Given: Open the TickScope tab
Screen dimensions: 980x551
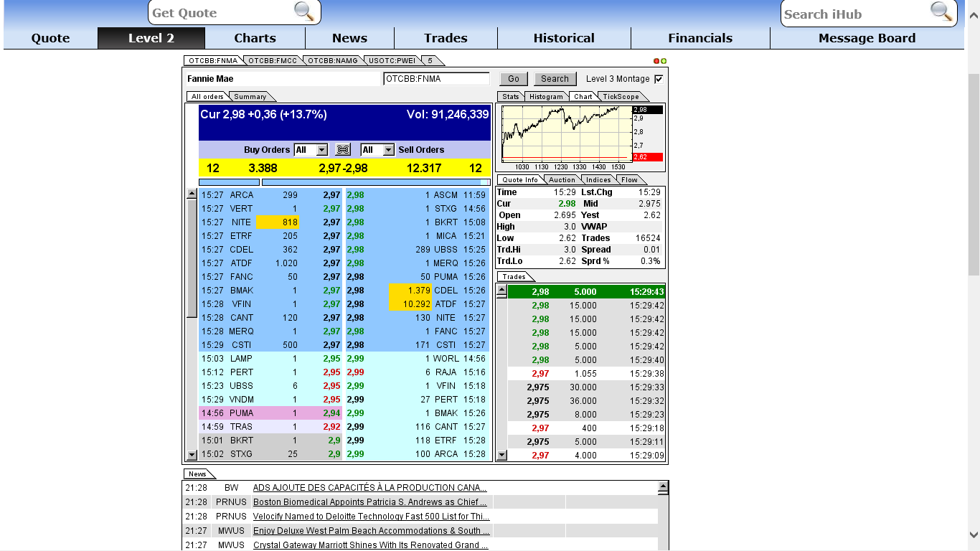Looking at the screenshot, I should (621, 97).
